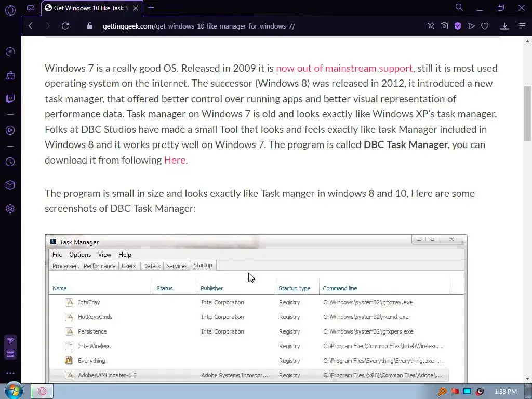Click the View menu in the Task Manager image

[104, 255]
